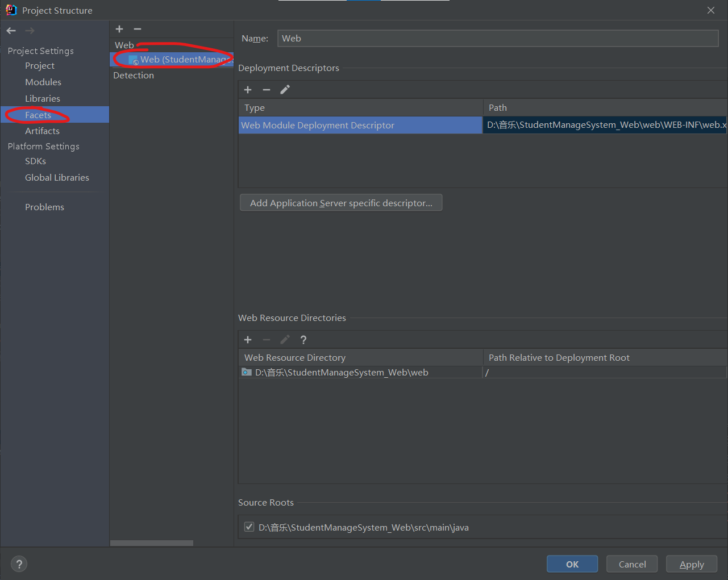Click the facet list horizontal scrollbar
Viewport: 728px width, 580px height.
click(x=152, y=543)
